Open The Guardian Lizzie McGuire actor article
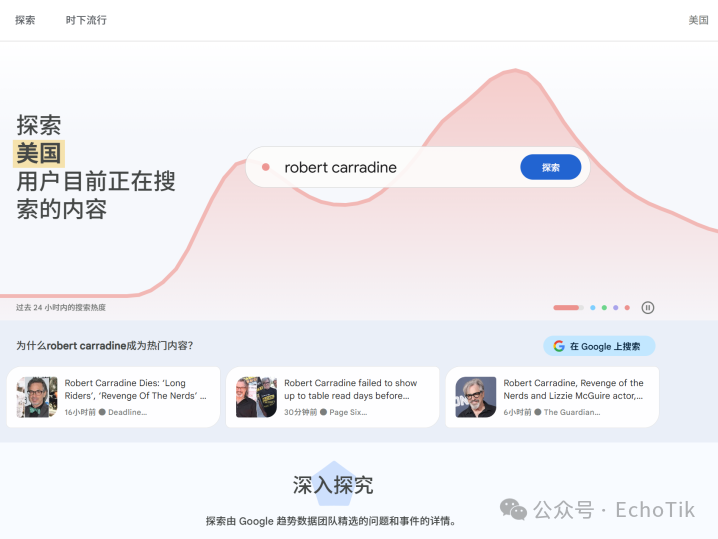Viewport: 718px width, 539px height. pos(552,397)
